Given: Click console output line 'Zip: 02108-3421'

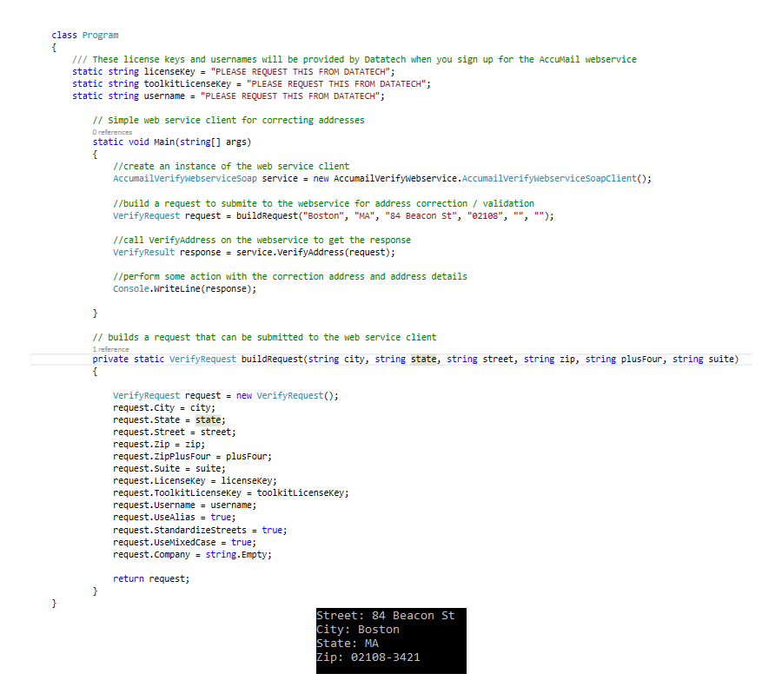Looking at the screenshot, I should (368, 657).
